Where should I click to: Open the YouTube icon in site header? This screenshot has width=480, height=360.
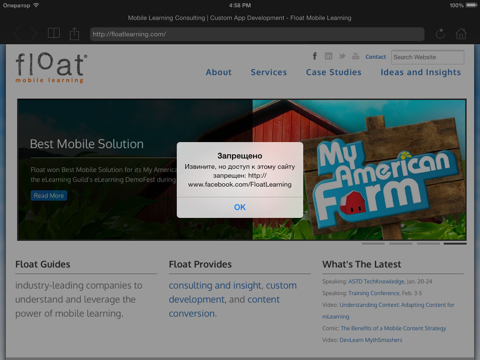355,56
